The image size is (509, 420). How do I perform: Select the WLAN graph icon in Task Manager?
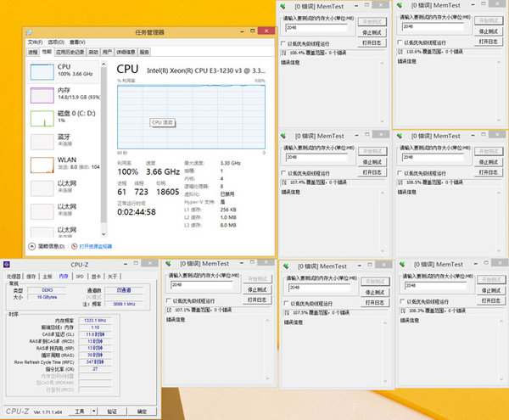point(42,165)
